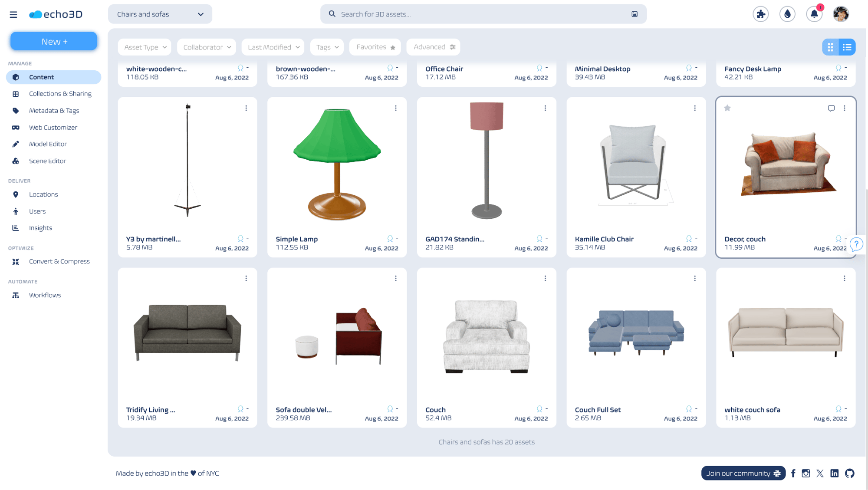Click the water droplet icon in header
The height and width of the screenshot is (490, 868).
coord(787,14)
